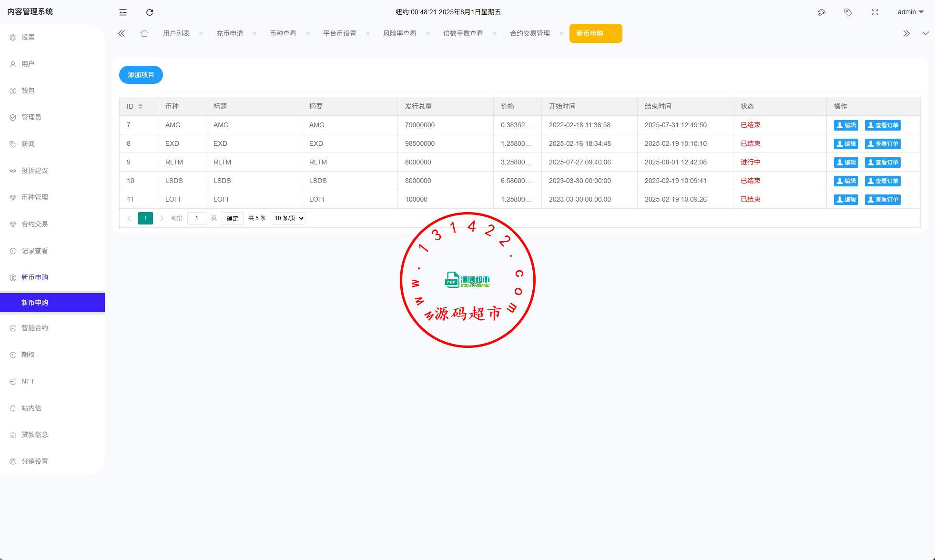Image resolution: width=935 pixels, height=560 pixels.
Task: Expand the tab options chevron dropdown
Action: click(x=925, y=33)
